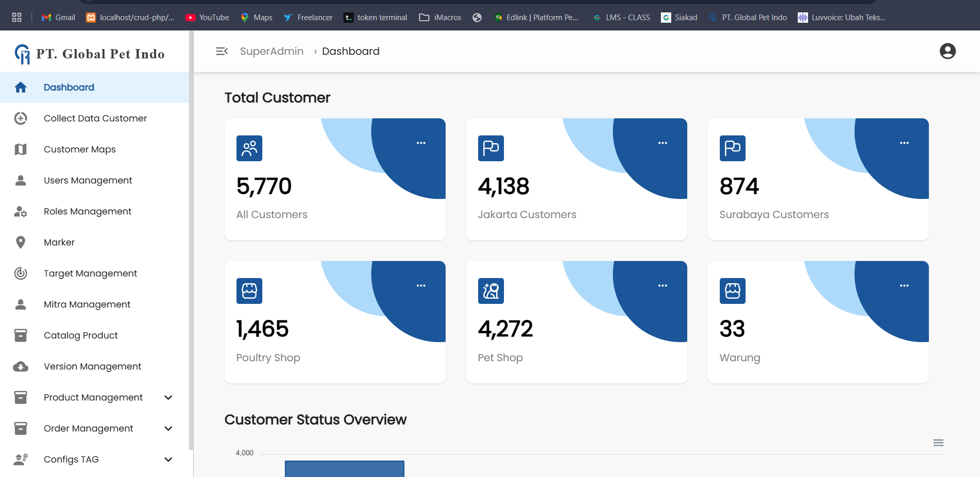Open more options on Surabaya Customers card
Viewport: 980px width, 477px height.
pos(904,143)
